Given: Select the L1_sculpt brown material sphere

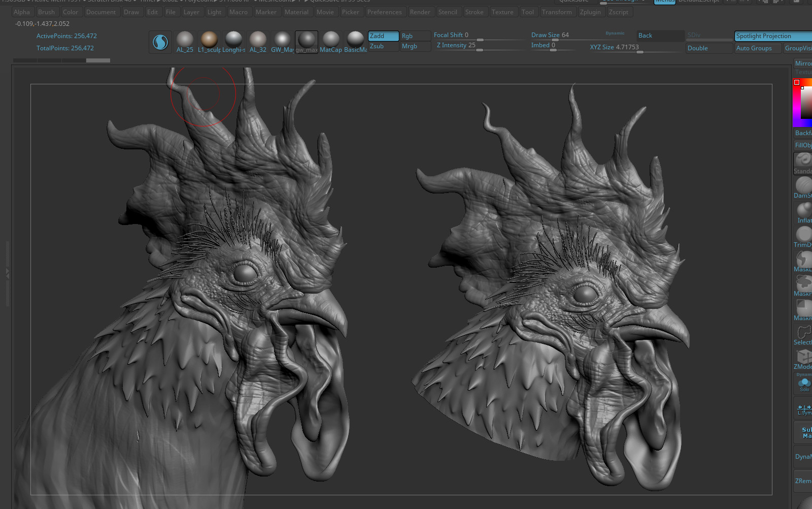Looking at the screenshot, I should 209,42.
